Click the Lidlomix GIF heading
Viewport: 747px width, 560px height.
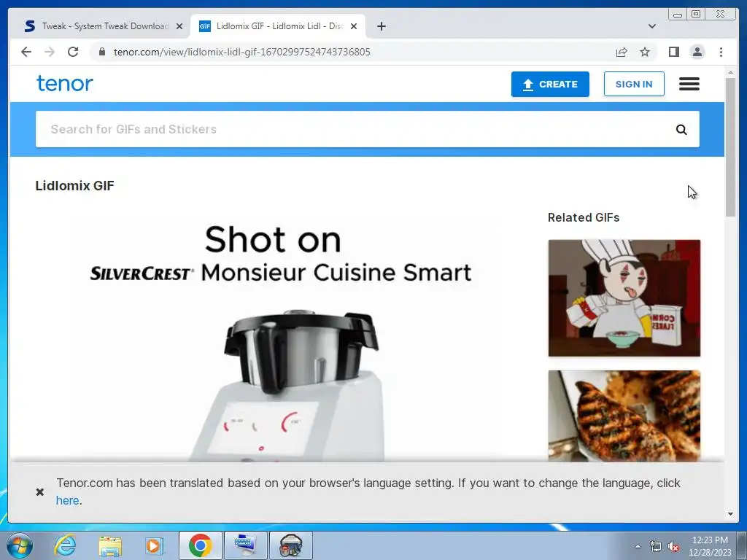[75, 186]
